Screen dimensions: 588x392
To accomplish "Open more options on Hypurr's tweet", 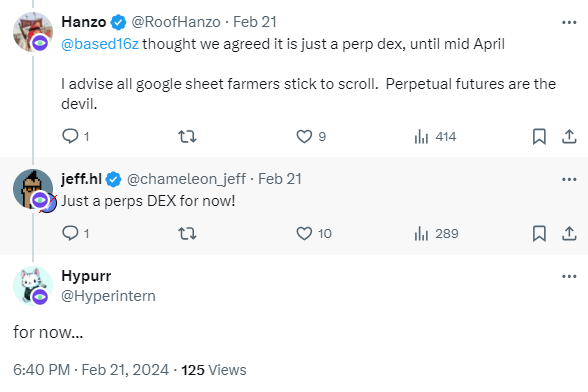I will (x=569, y=276).
